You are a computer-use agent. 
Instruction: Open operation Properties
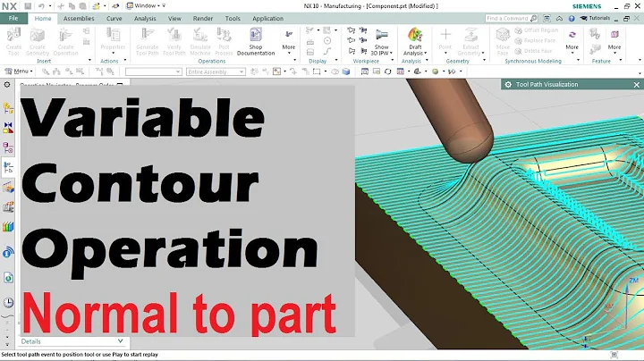tap(113, 41)
